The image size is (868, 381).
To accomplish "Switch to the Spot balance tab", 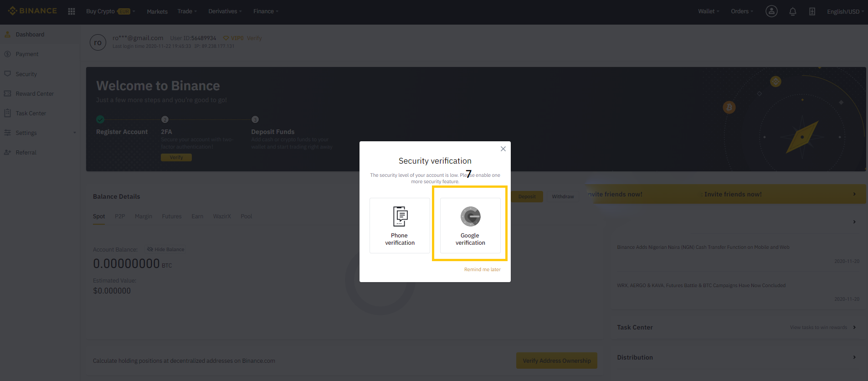I will [x=99, y=216].
